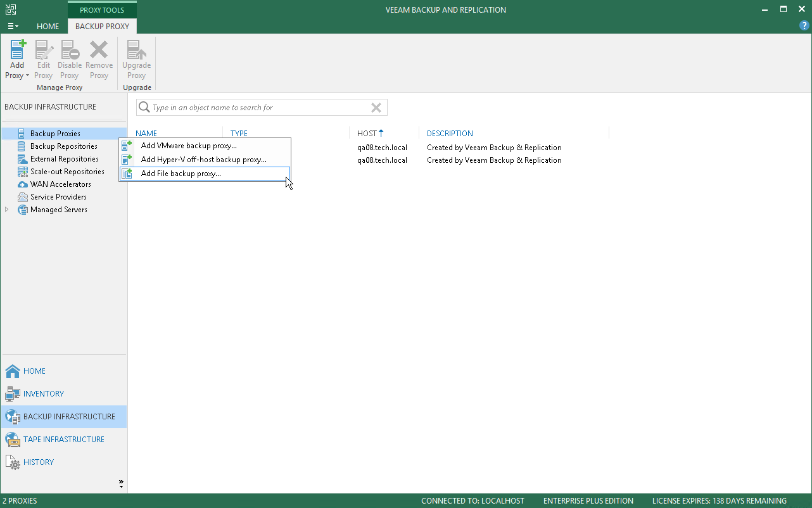Click the search magnifier icon
This screenshot has width=812, height=508.
pos(144,108)
